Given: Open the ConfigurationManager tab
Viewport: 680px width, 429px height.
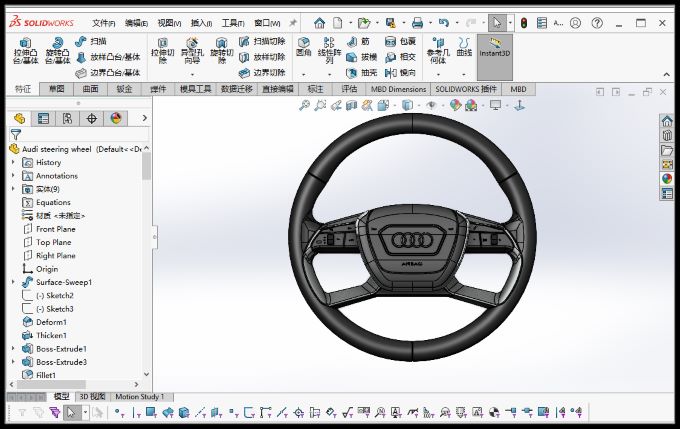Looking at the screenshot, I should tap(67, 118).
